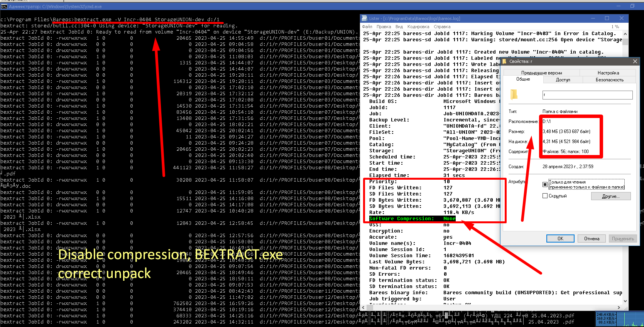Screen dimensions: 644x327
Task: Maximize the Lister window
Action: click(x=607, y=18)
